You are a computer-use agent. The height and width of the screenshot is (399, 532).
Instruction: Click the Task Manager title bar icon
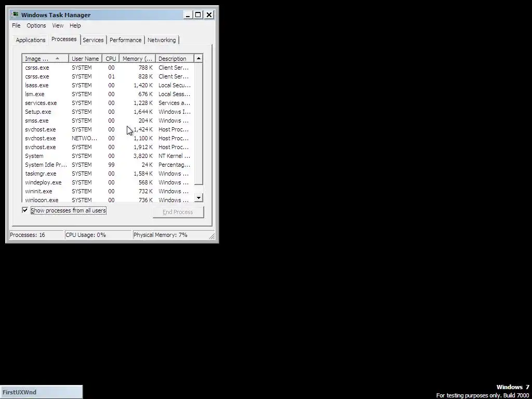(15, 15)
